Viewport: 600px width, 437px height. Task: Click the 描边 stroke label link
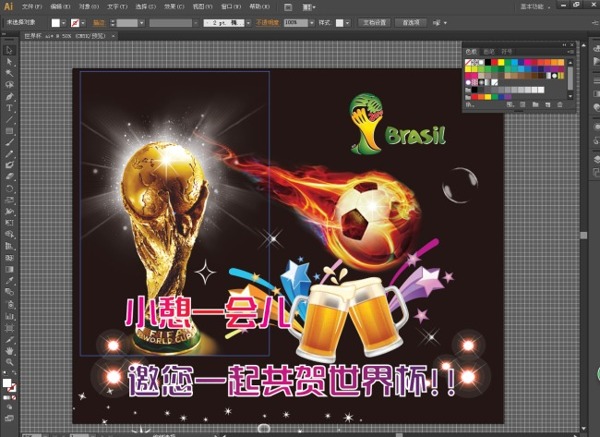click(99, 23)
